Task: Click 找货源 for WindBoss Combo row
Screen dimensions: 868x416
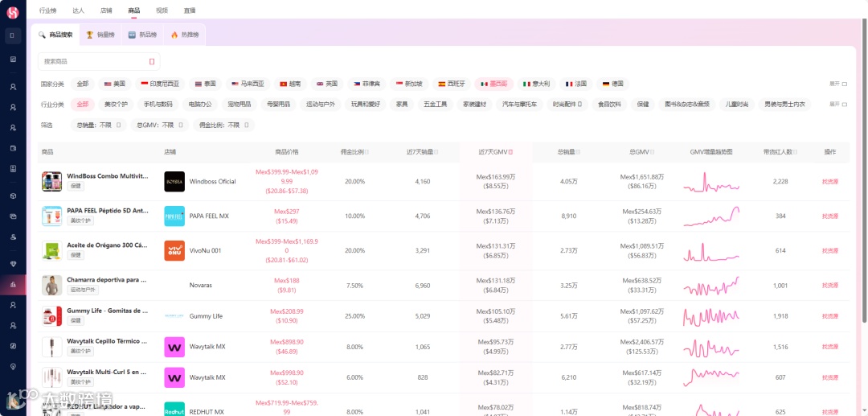Action: point(829,182)
